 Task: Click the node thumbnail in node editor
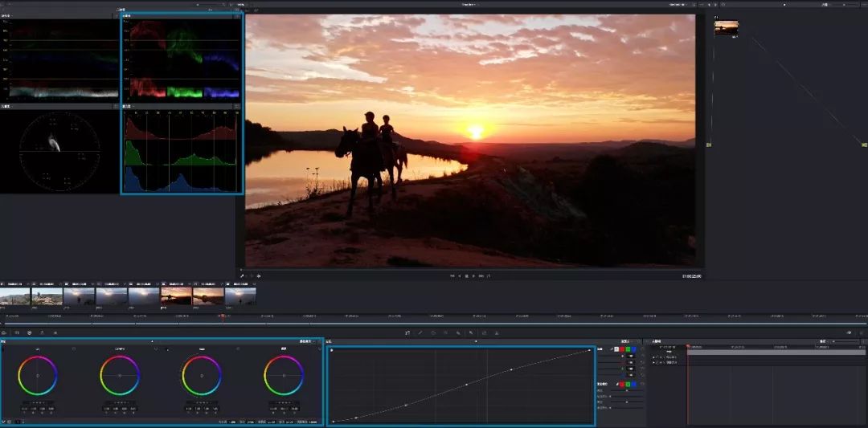[x=726, y=28]
